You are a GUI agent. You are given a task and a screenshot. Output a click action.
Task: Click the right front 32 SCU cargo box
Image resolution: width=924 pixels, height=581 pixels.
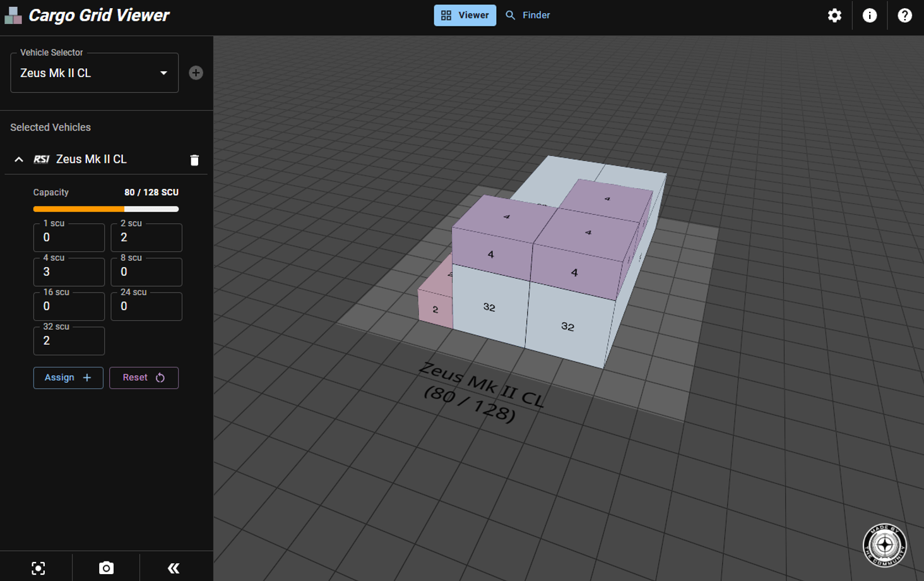click(567, 325)
